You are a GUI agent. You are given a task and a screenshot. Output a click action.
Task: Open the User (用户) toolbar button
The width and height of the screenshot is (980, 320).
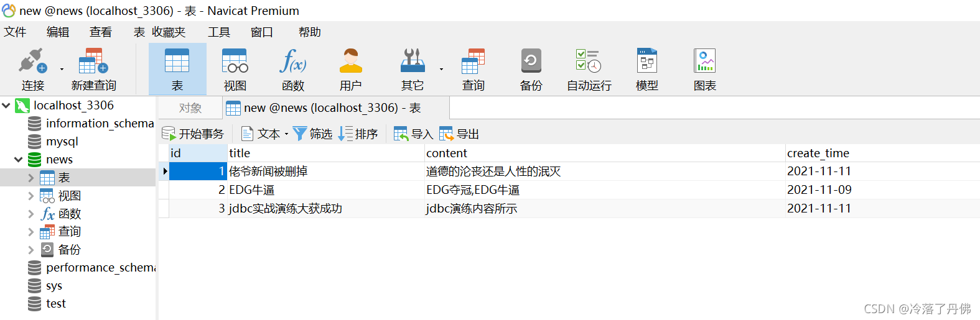click(x=351, y=70)
